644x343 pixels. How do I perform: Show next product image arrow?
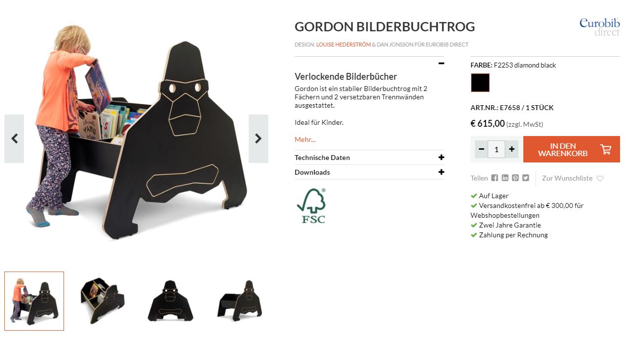pos(258,138)
